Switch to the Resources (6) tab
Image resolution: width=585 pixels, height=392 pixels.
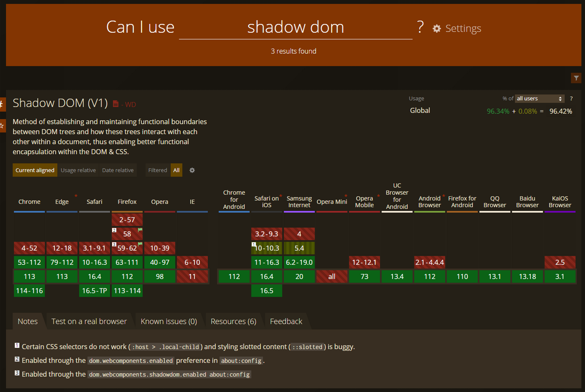[233, 321]
